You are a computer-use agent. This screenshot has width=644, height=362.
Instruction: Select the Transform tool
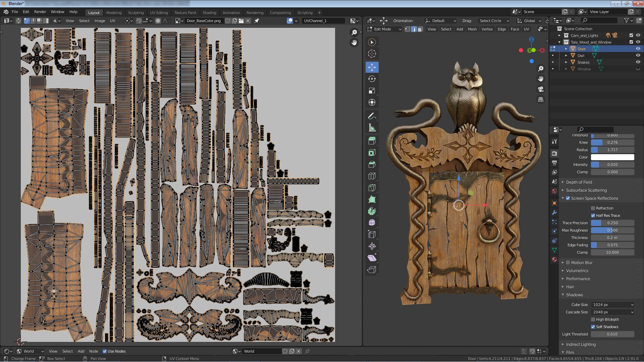(x=372, y=102)
